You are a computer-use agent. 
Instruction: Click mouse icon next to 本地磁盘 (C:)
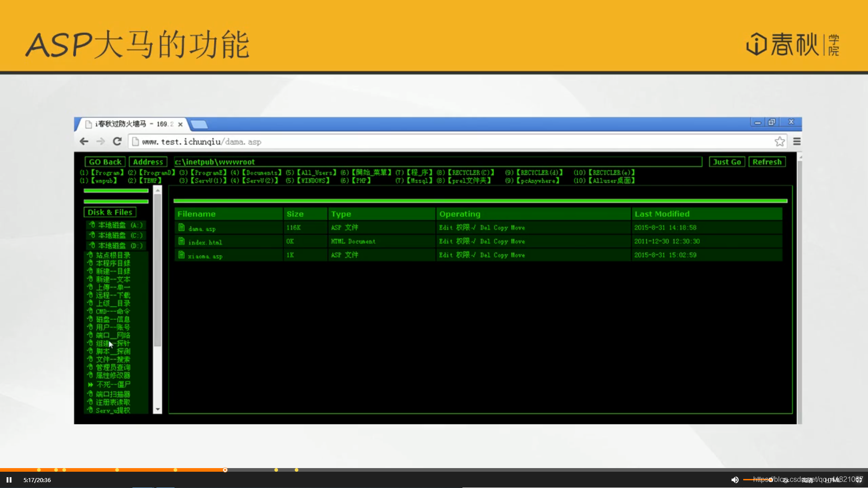point(92,235)
